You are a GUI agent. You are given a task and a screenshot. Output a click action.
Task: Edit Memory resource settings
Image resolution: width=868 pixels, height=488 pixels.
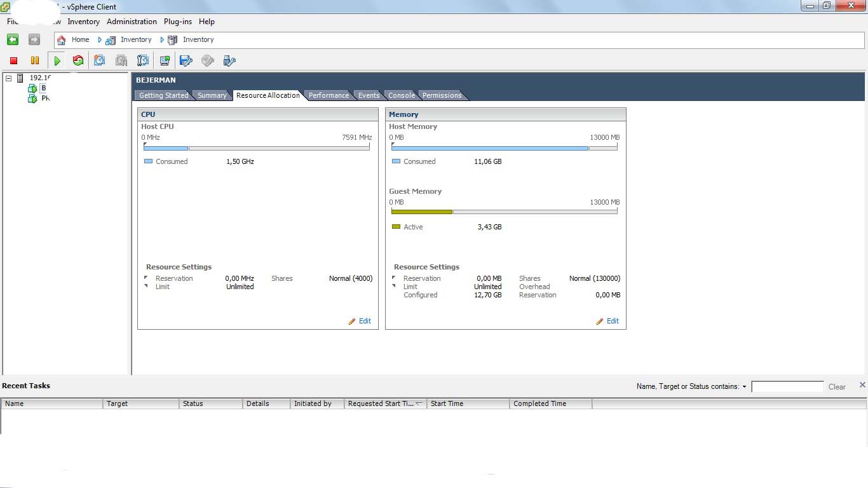tap(613, 321)
